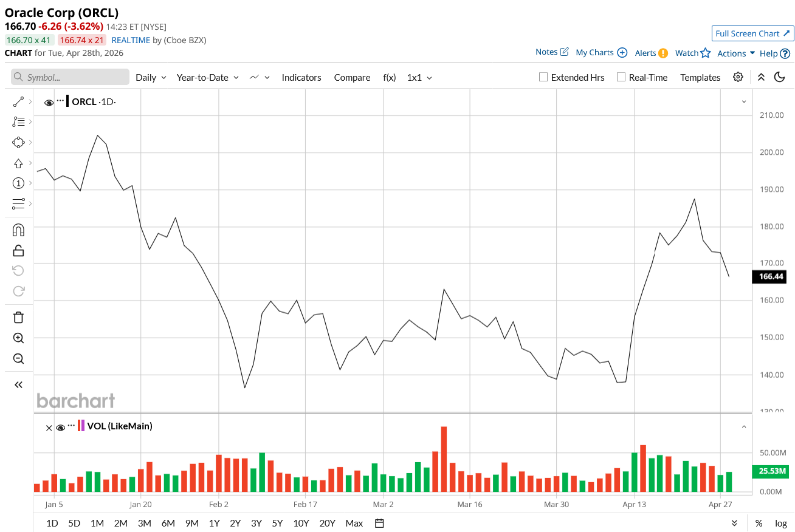Expand the Year-to-Date period dropdown

point(207,78)
